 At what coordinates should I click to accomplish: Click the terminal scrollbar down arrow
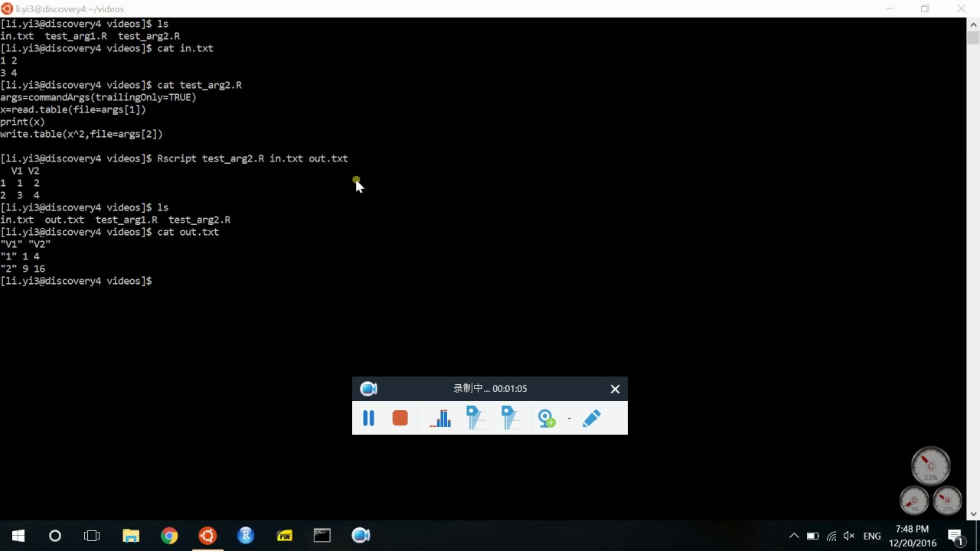973,514
